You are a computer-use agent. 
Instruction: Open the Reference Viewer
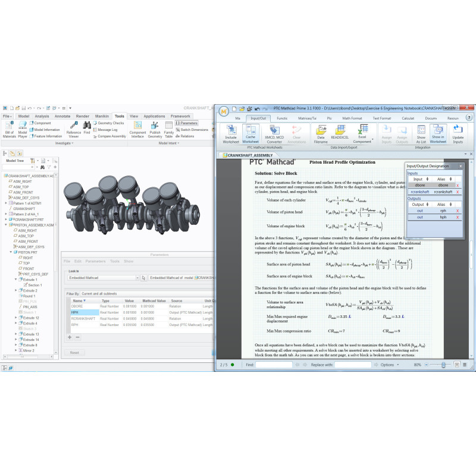click(74, 131)
